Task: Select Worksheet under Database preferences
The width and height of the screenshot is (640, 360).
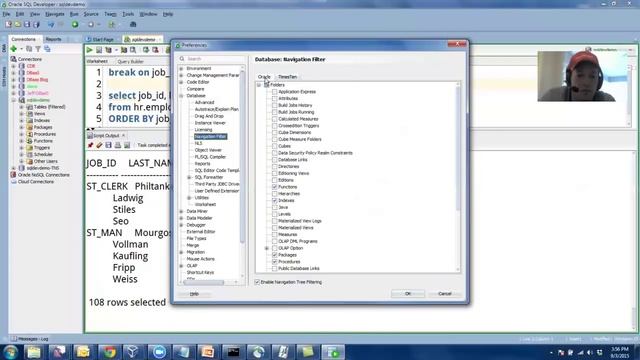Action: click(205, 204)
